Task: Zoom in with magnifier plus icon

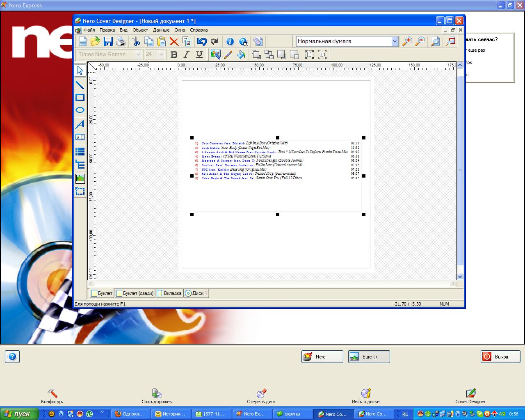Action: click(x=407, y=41)
